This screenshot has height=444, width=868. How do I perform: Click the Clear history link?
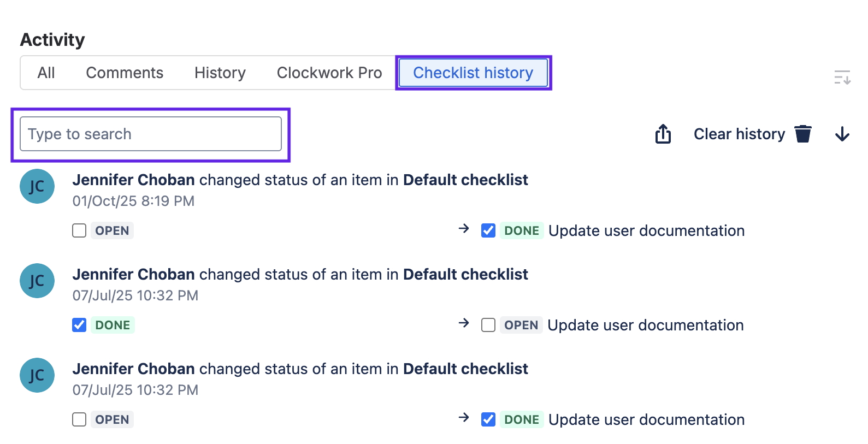(x=739, y=134)
